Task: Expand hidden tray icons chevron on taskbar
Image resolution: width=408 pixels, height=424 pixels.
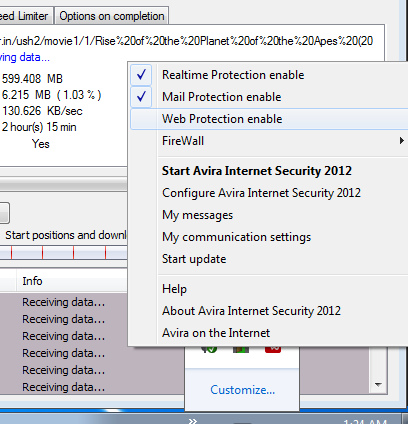Action: [193, 421]
